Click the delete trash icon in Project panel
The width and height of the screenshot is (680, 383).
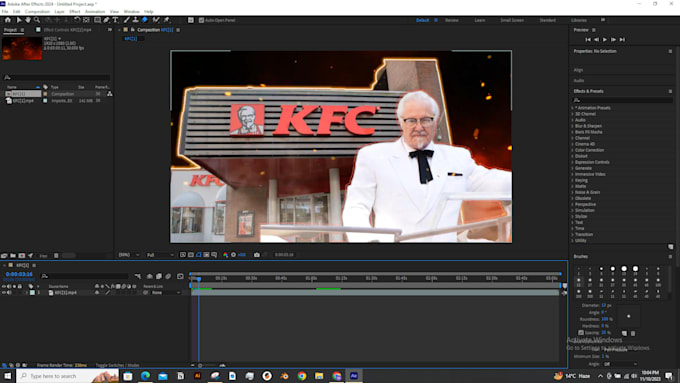click(x=56, y=256)
